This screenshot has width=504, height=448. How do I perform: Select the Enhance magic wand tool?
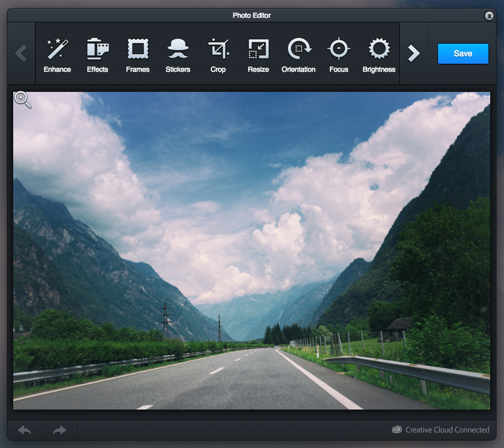[57, 55]
